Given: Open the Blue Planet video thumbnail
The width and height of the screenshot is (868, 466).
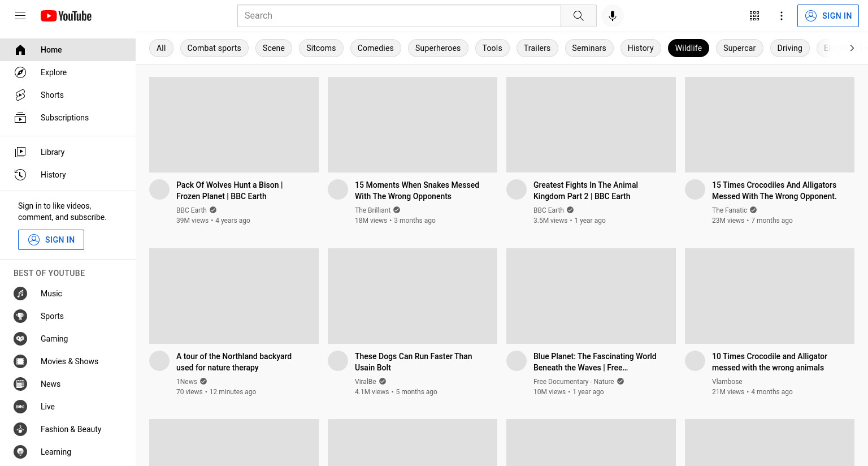Looking at the screenshot, I should (591, 296).
